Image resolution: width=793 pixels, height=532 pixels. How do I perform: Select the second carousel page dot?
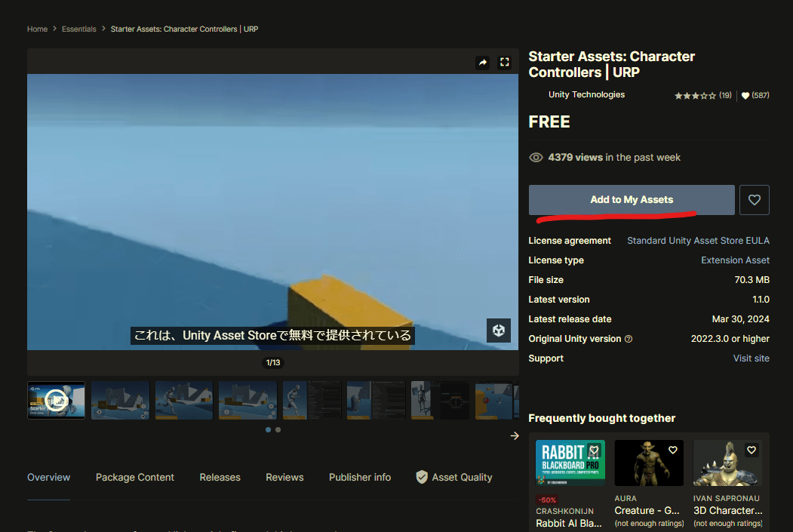(278, 429)
